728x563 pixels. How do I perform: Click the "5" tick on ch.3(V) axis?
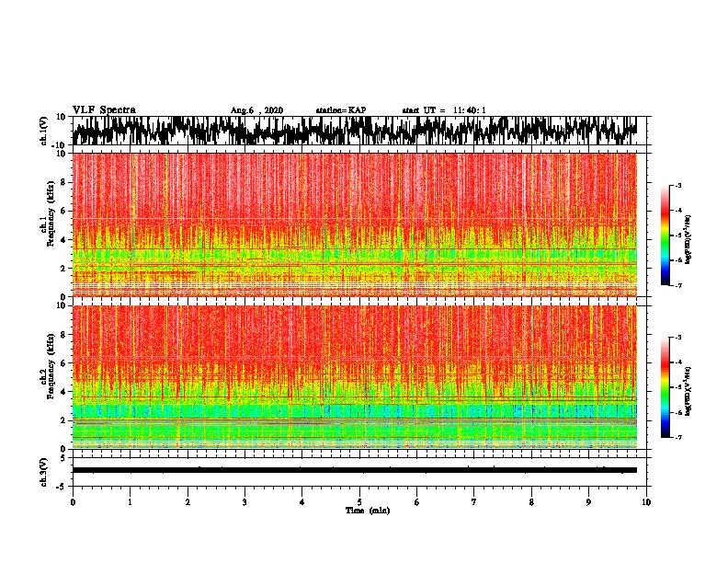(x=63, y=458)
